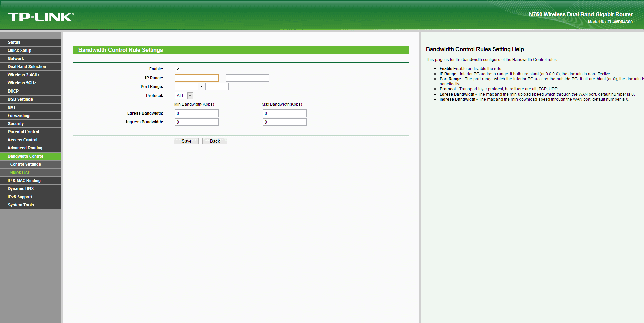Open the Network menu
This screenshot has height=323, width=644.
click(x=31, y=59)
